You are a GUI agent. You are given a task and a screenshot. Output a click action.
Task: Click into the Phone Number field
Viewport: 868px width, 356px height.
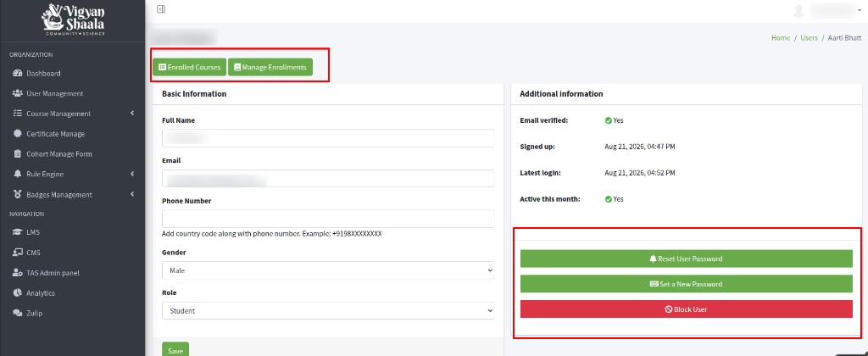(x=328, y=218)
